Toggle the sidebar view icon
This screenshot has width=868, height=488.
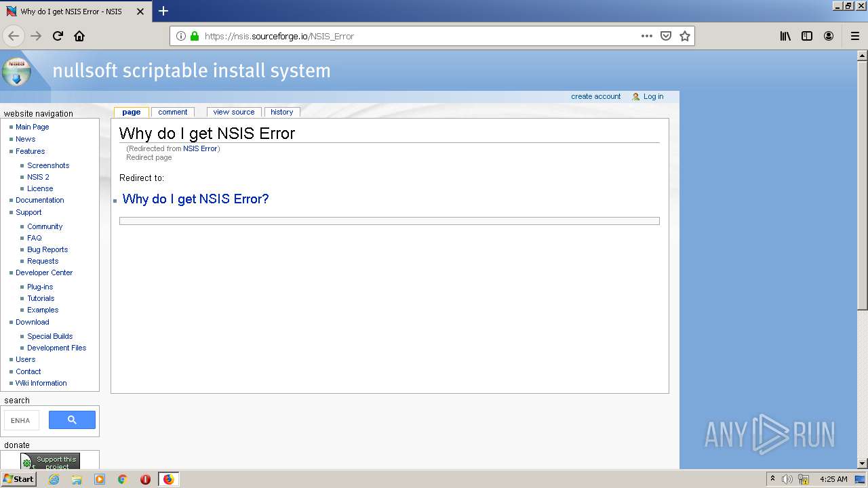coord(807,36)
